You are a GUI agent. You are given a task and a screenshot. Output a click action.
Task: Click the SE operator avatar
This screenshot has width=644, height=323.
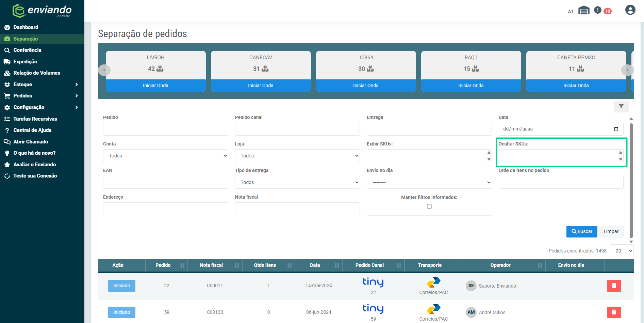click(471, 286)
